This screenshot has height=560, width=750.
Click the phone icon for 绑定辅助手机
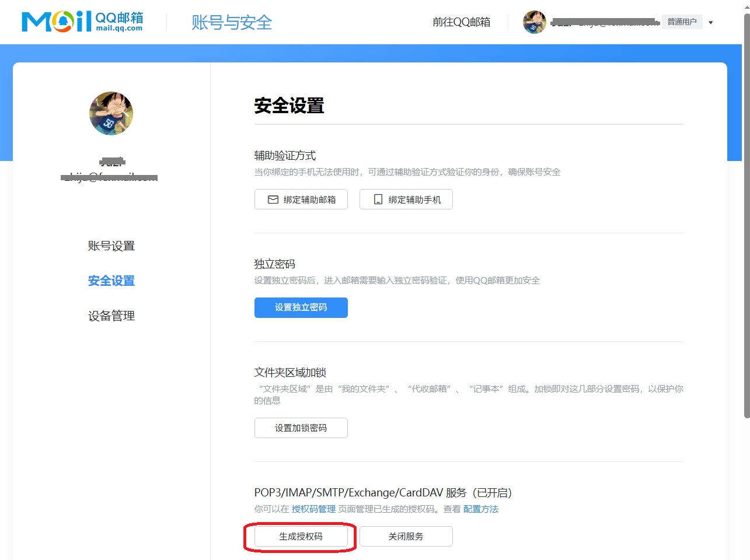(x=378, y=199)
